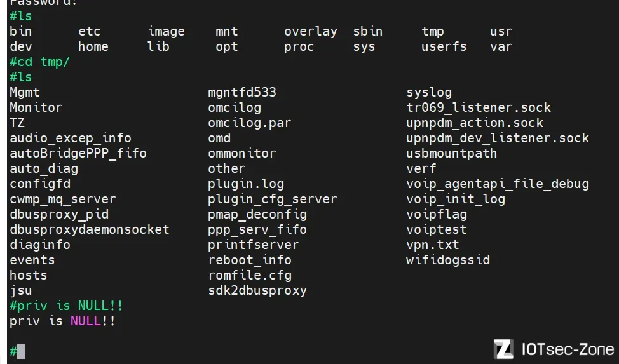This screenshot has width=619, height=364.
Task: Click the plugin.log entry
Action: click(x=246, y=184)
